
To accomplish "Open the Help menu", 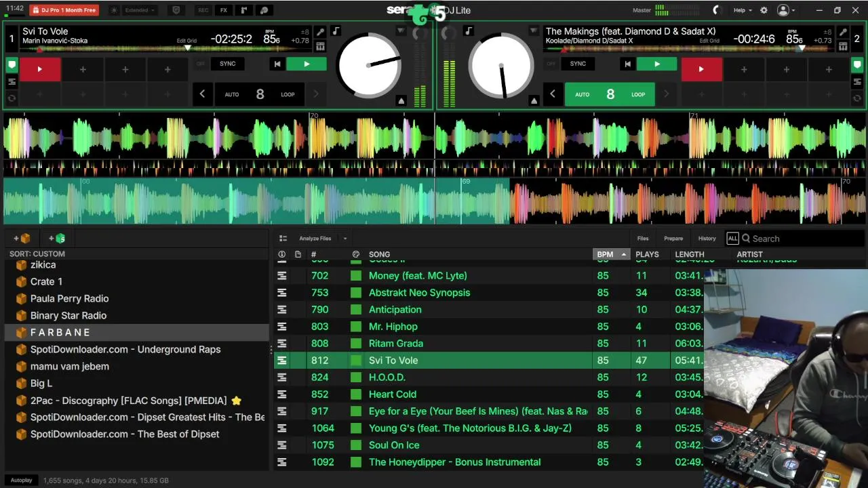I will pos(742,10).
